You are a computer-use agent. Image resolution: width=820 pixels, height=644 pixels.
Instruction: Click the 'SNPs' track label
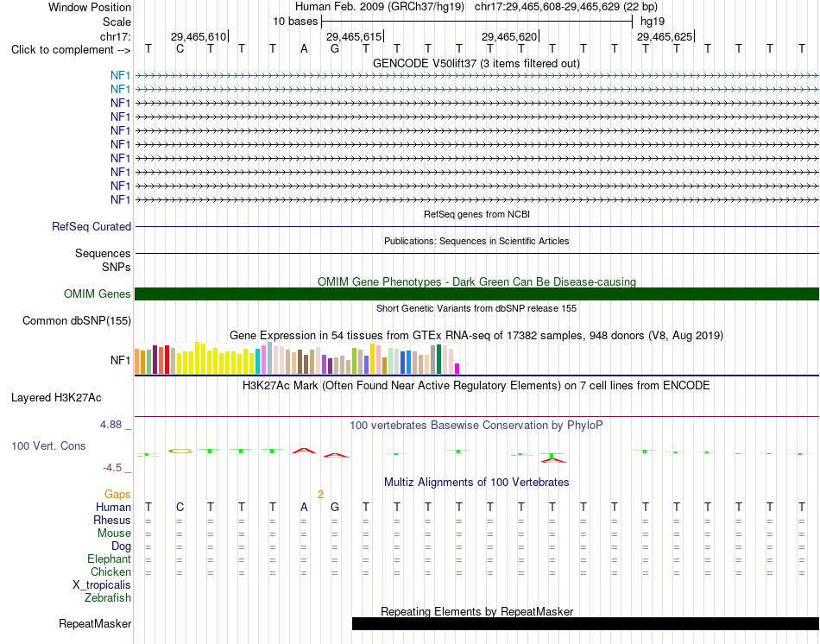click(117, 267)
